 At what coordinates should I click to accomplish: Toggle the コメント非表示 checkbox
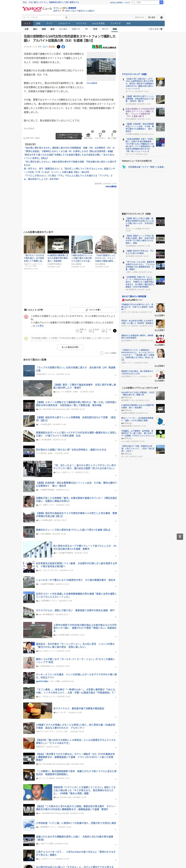point(102,353)
